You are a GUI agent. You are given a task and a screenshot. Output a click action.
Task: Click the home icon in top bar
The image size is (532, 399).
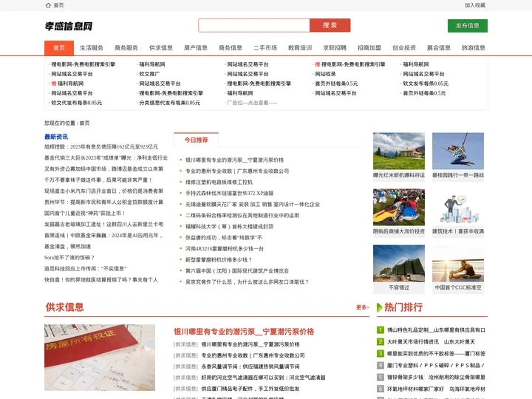[x=48, y=5]
